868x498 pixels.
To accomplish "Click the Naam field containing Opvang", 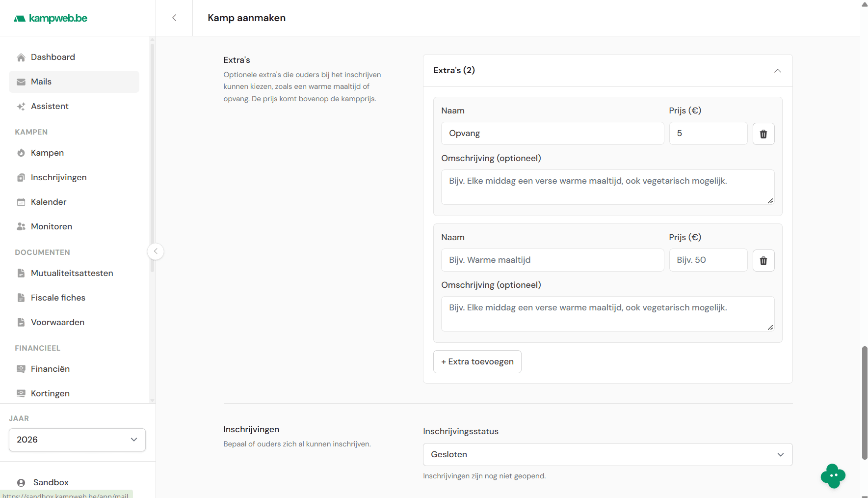I will click(552, 134).
